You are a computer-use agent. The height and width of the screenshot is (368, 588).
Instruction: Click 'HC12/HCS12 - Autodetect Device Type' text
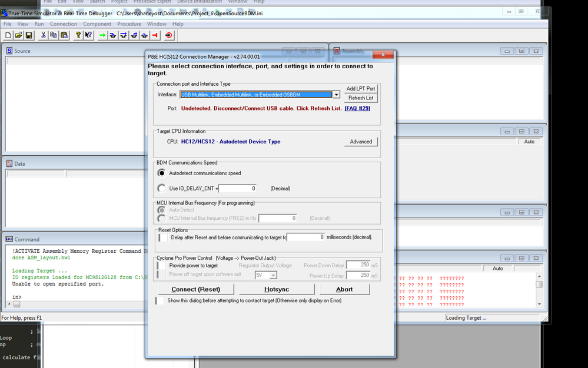point(231,142)
